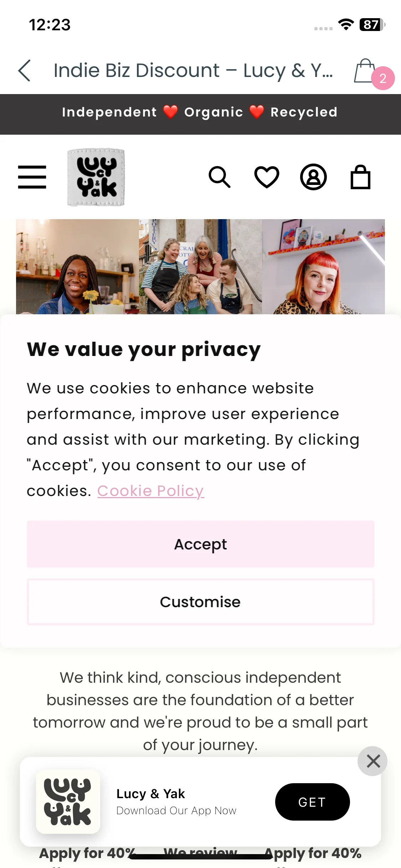Image resolution: width=401 pixels, height=868 pixels.
Task: Choose Customise cookie preferences
Action: pyautogui.click(x=200, y=602)
